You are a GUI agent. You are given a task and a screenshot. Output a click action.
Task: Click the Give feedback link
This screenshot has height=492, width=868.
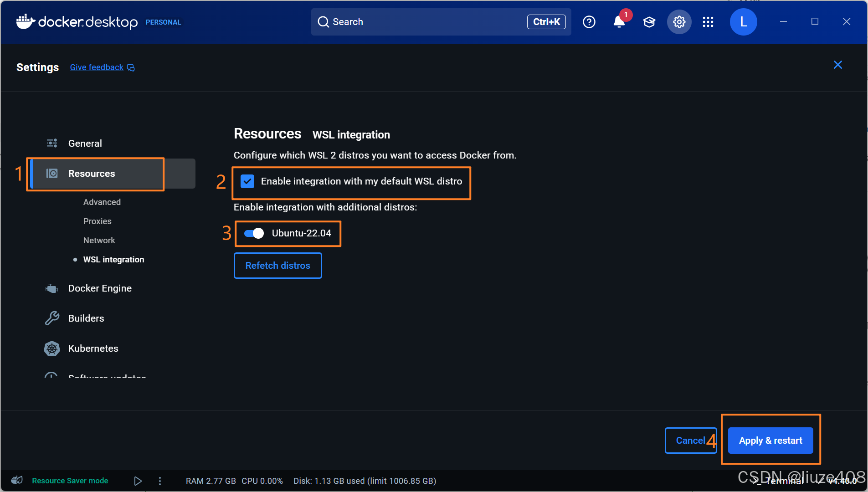click(x=97, y=67)
